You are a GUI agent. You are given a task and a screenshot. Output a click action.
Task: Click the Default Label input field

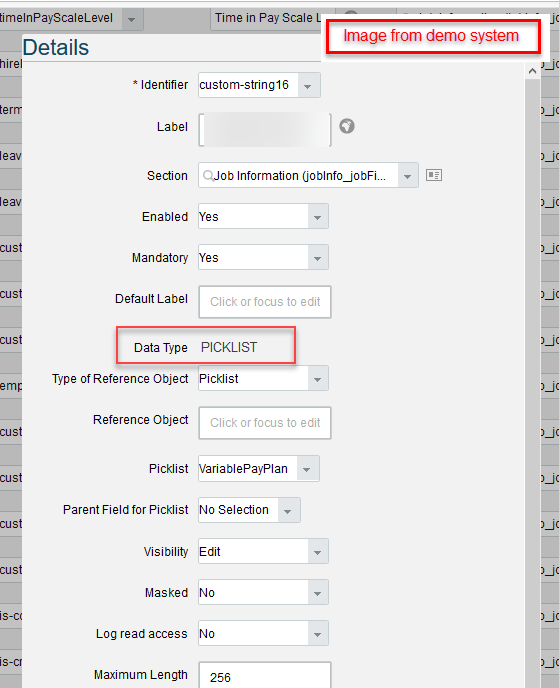coord(265,302)
